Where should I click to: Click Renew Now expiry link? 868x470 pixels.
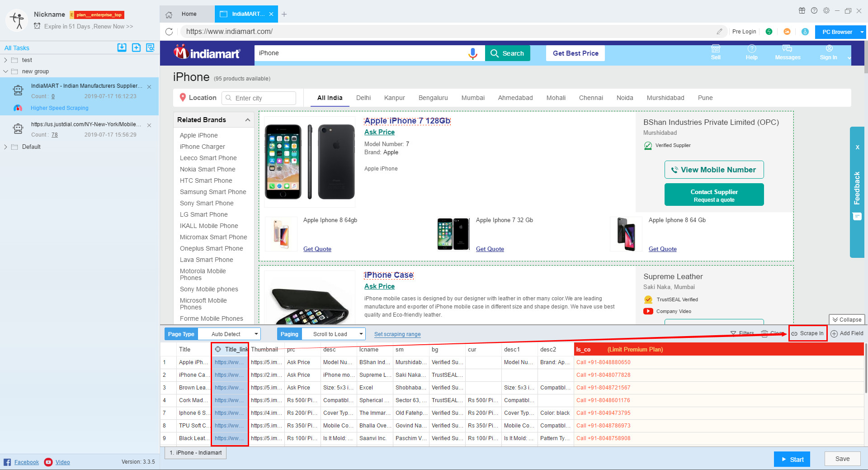113,27
